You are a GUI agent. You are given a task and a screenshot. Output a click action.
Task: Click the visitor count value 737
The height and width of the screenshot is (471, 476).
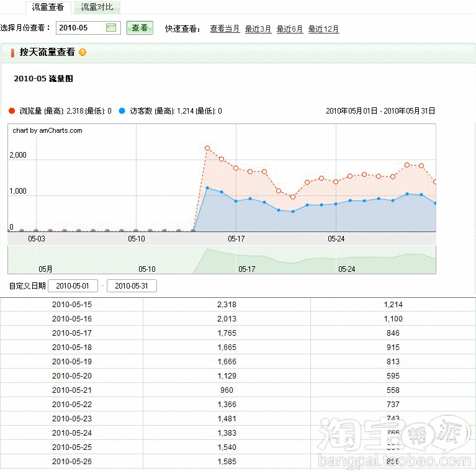pyautogui.click(x=393, y=405)
